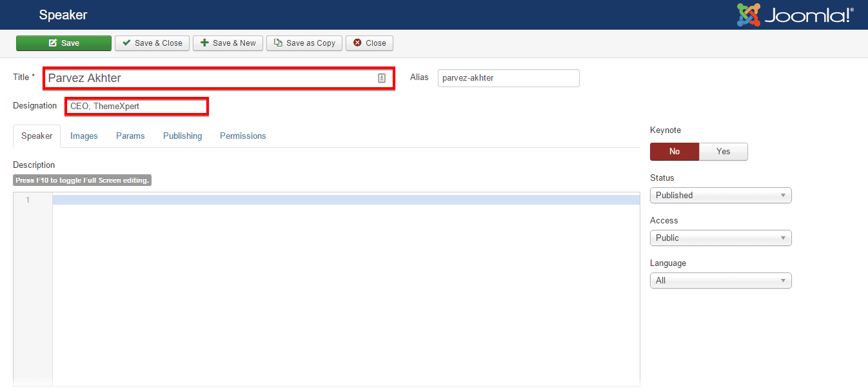This screenshot has width=868, height=388.
Task: Click Save & New button
Action: click(228, 43)
